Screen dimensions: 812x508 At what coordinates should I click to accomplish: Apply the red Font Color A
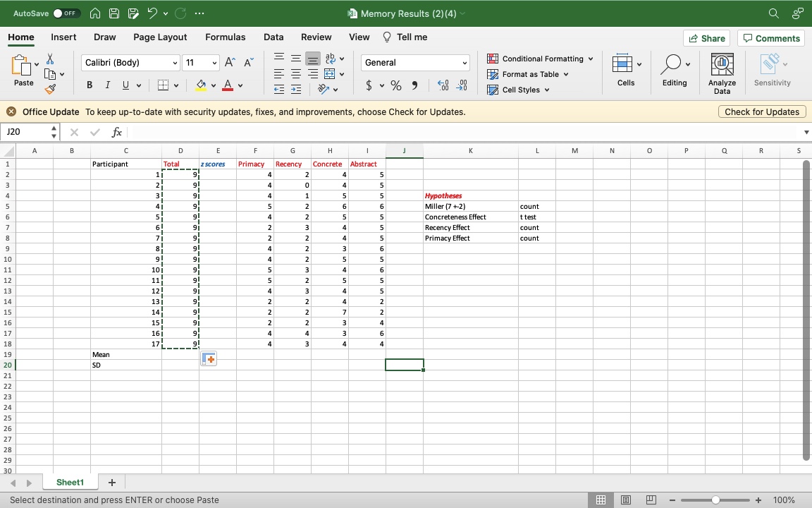pyautogui.click(x=228, y=85)
